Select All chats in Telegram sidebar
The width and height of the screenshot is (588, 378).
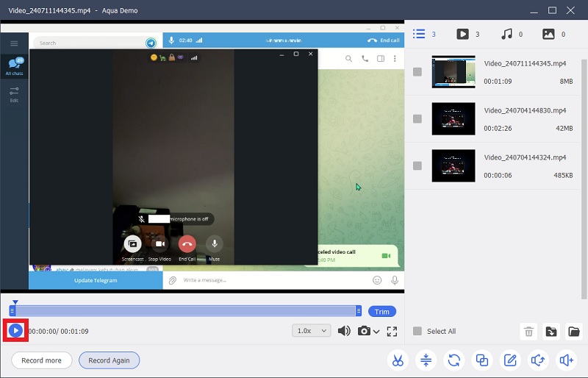pyautogui.click(x=14, y=66)
